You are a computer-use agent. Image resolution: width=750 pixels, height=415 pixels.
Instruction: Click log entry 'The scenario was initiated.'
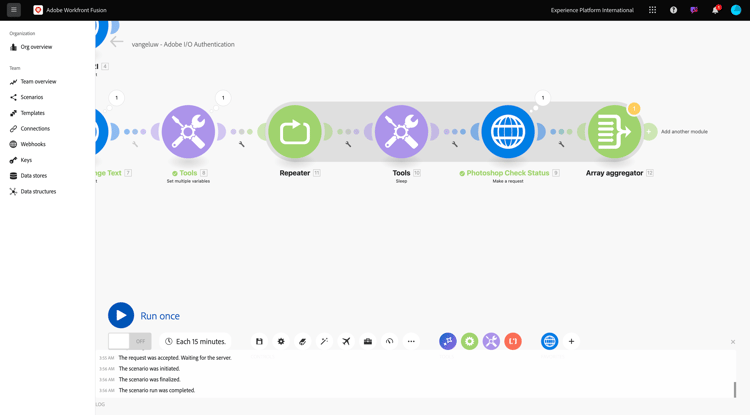[x=149, y=369]
